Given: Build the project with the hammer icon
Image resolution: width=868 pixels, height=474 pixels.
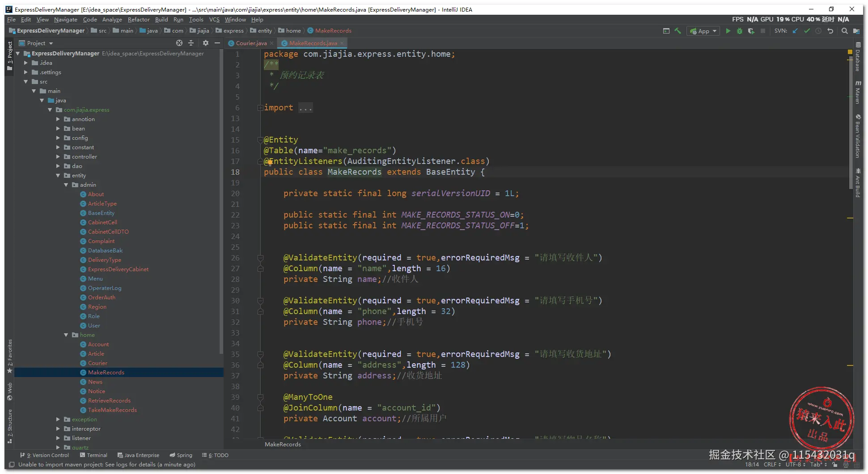Looking at the screenshot, I should click(678, 31).
